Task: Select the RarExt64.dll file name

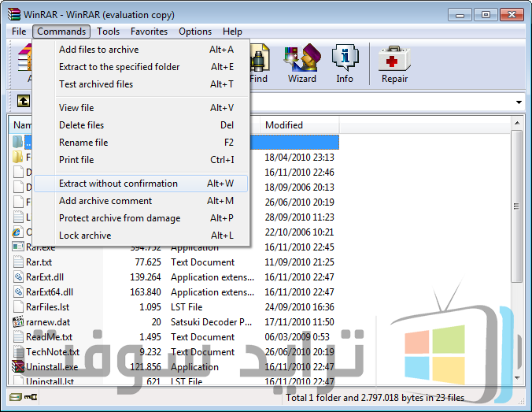Action: point(50,292)
